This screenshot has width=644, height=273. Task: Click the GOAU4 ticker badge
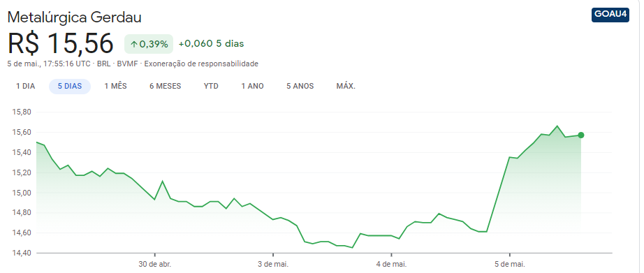coord(610,15)
